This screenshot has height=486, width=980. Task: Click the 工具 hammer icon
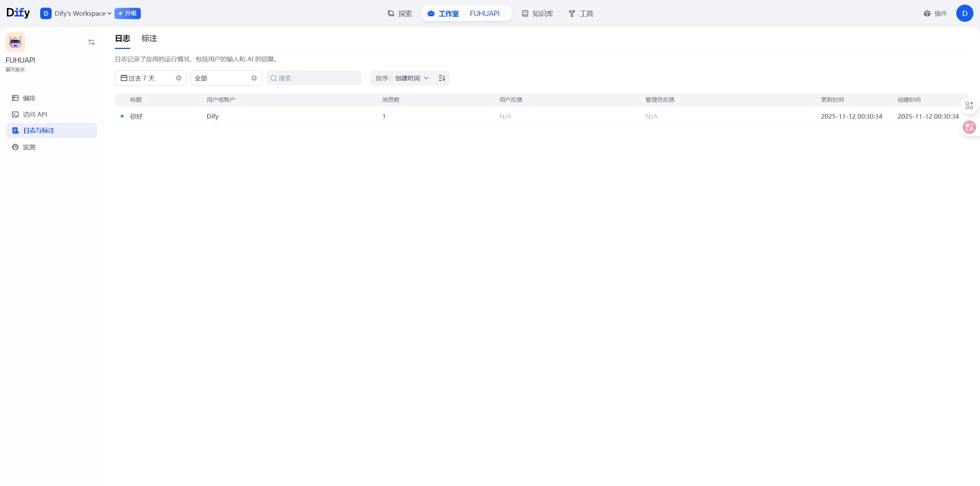pyautogui.click(x=572, y=13)
